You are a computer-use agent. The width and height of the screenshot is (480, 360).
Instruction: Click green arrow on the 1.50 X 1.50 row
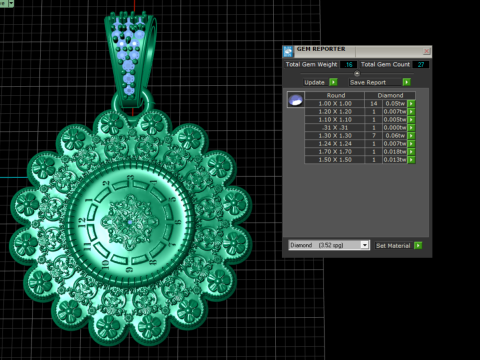411,160
